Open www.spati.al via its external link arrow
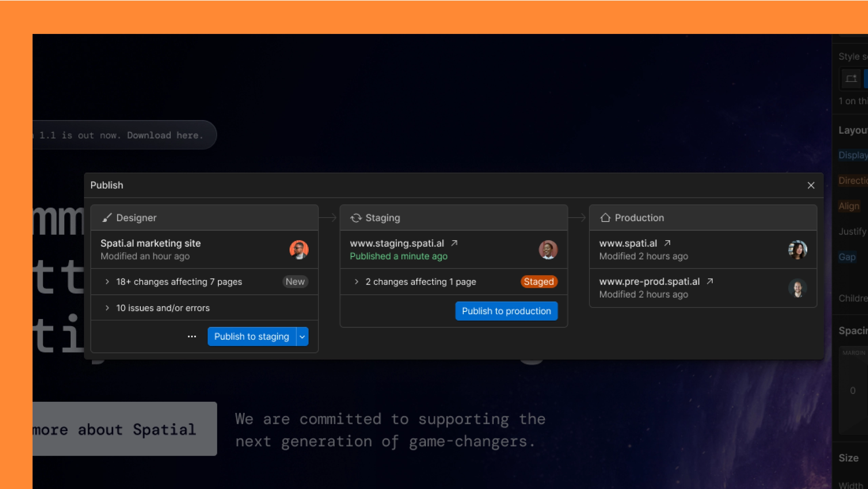Screen dimensions: 868x489 (x=667, y=242)
